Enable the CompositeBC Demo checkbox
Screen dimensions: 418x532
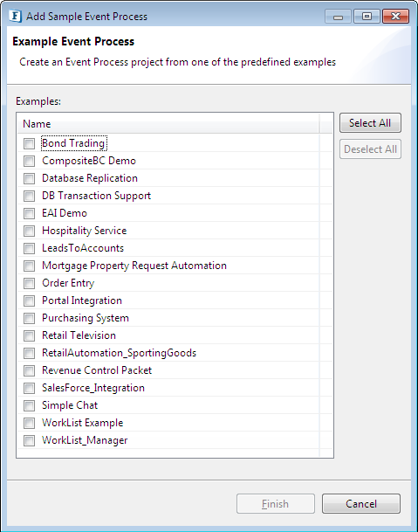point(29,161)
